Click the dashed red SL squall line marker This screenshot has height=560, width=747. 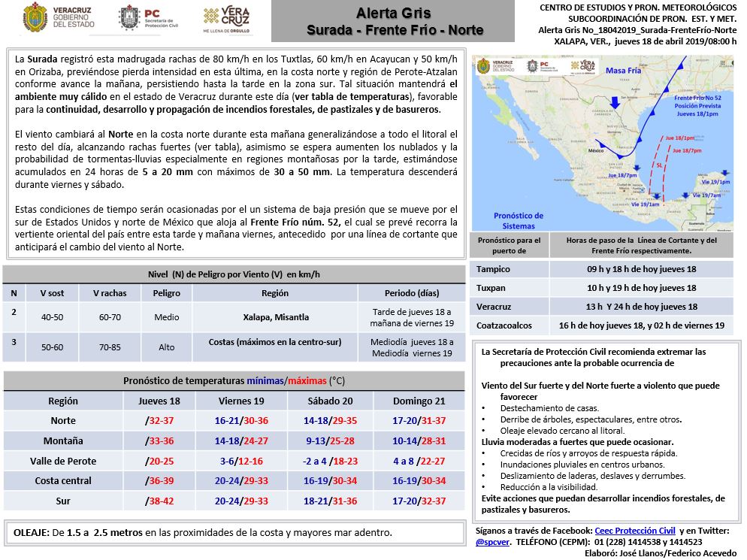pos(658,165)
